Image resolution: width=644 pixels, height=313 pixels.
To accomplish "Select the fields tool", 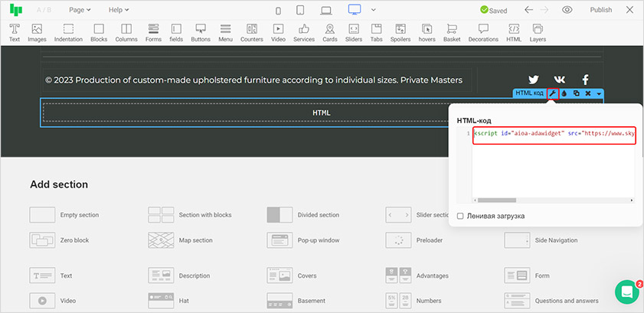I will pyautogui.click(x=176, y=33).
